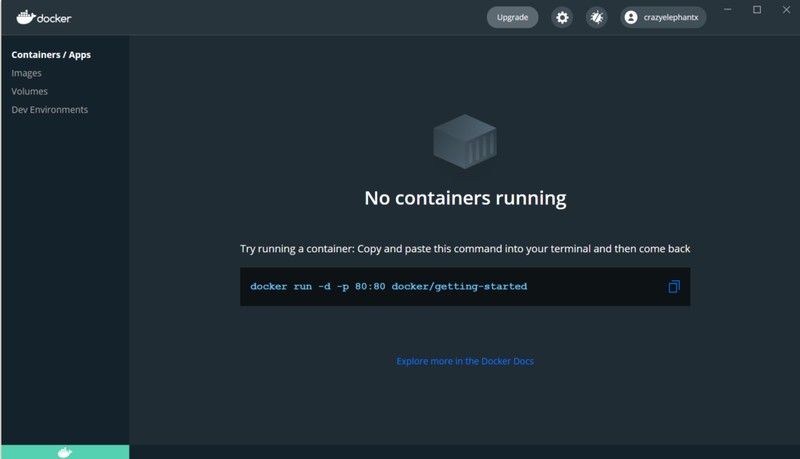Click the container cube illustration
The image size is (800, 459).
tap(465, 141)
